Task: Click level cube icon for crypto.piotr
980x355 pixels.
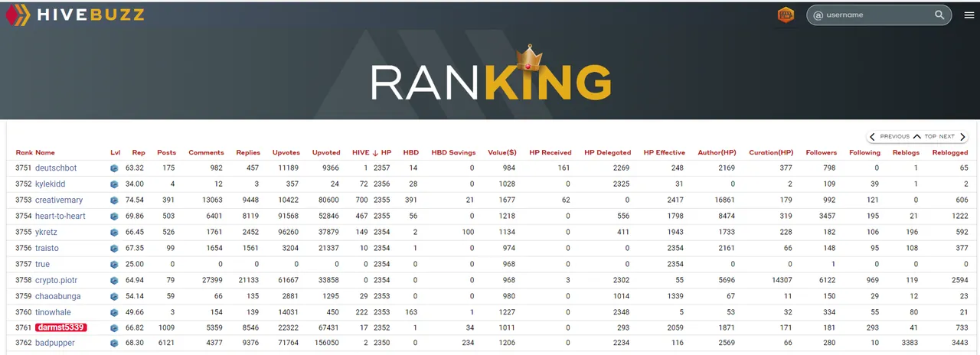Action: [114, 280]
